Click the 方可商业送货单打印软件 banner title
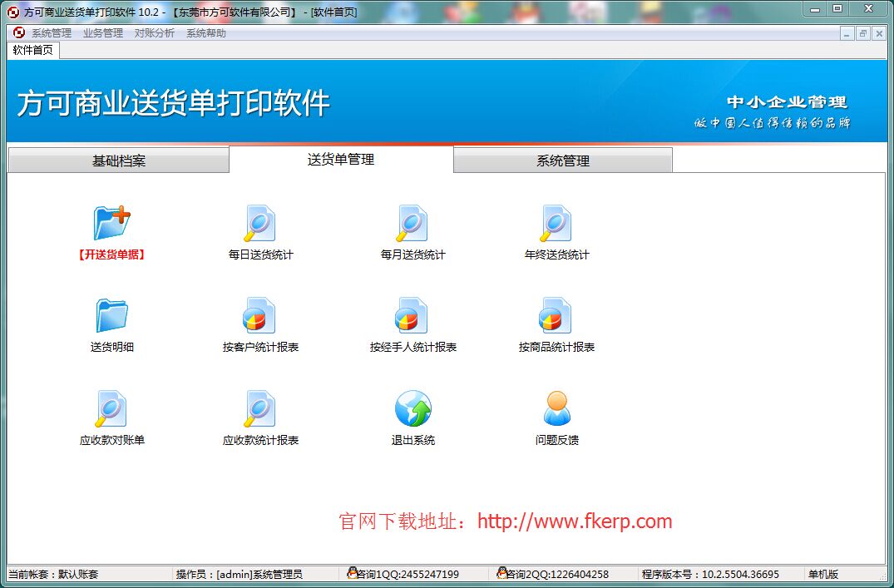The width and height of the screenshot is (894, 588). 173,103
